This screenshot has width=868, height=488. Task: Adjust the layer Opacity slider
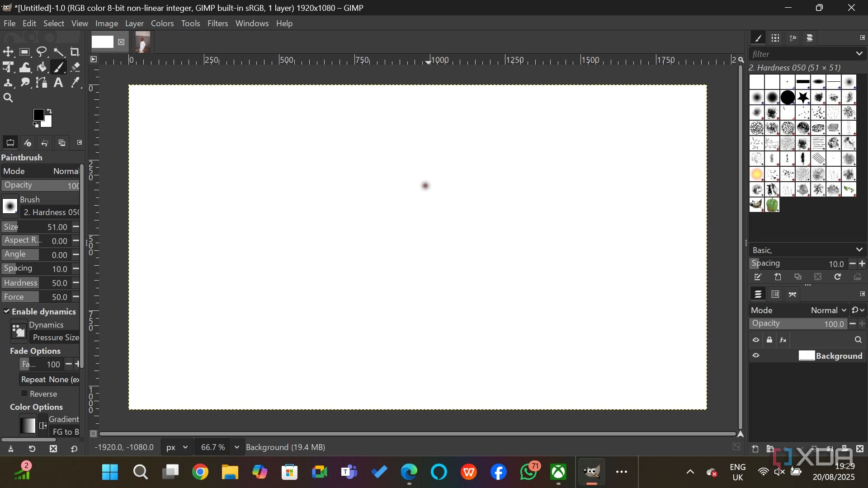click(798, 324)
